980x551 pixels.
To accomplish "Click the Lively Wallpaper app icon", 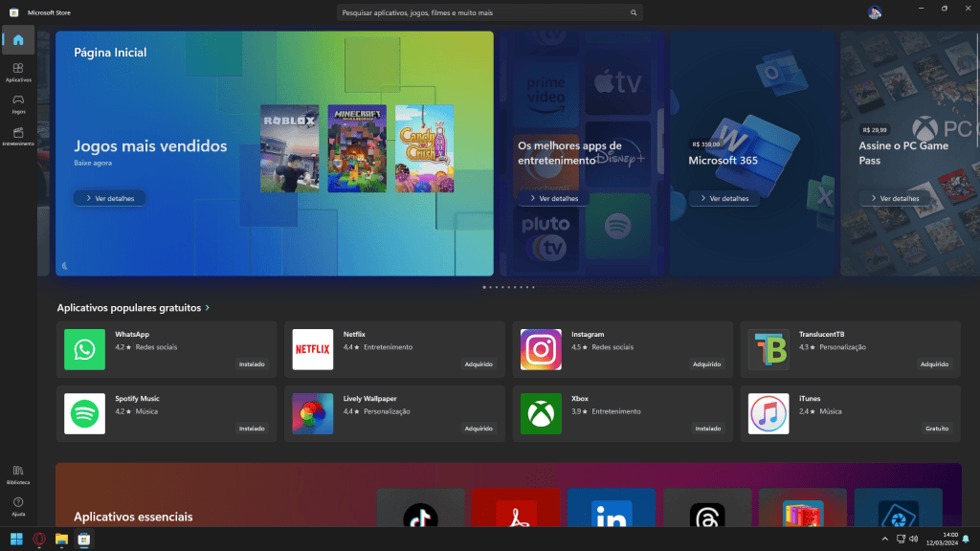I will pyautogui.click(x=313, y=413).
